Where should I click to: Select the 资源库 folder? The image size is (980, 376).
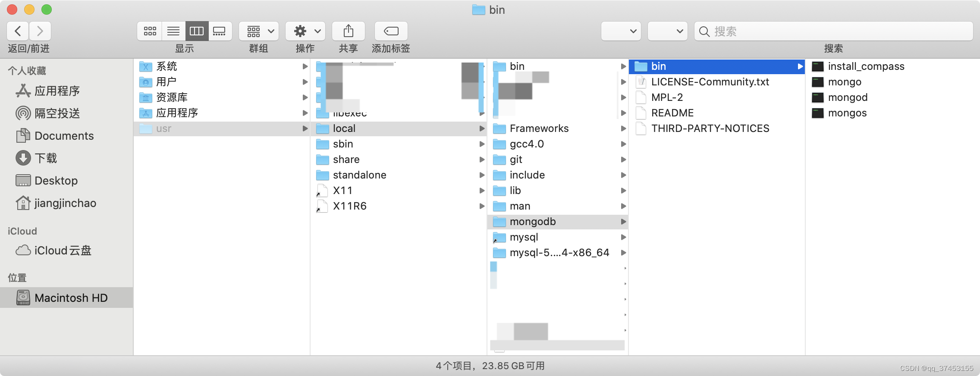tap(222, 97)
